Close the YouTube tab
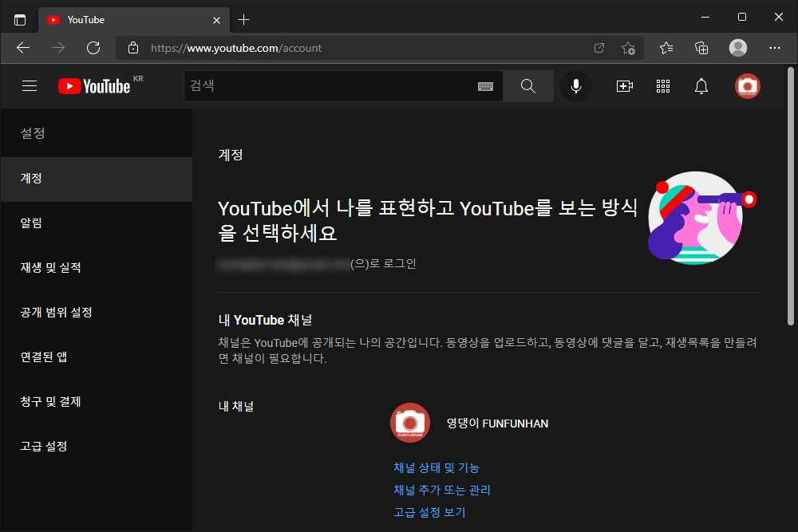798x532 pixels. tap(216, 20)
